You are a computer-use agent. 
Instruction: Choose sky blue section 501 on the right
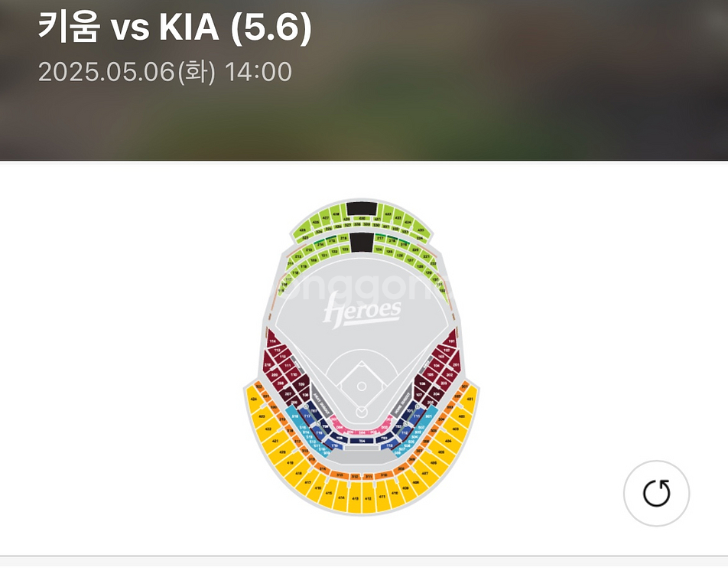pyautogui.click(x=429, y=416)
